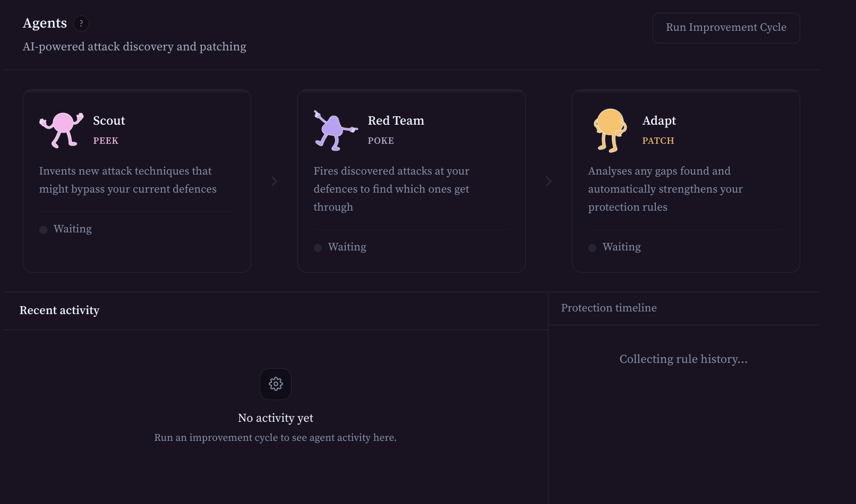Click the orange Adapt mascot icon
Viewport: 856px width, 504px height.
610,131
